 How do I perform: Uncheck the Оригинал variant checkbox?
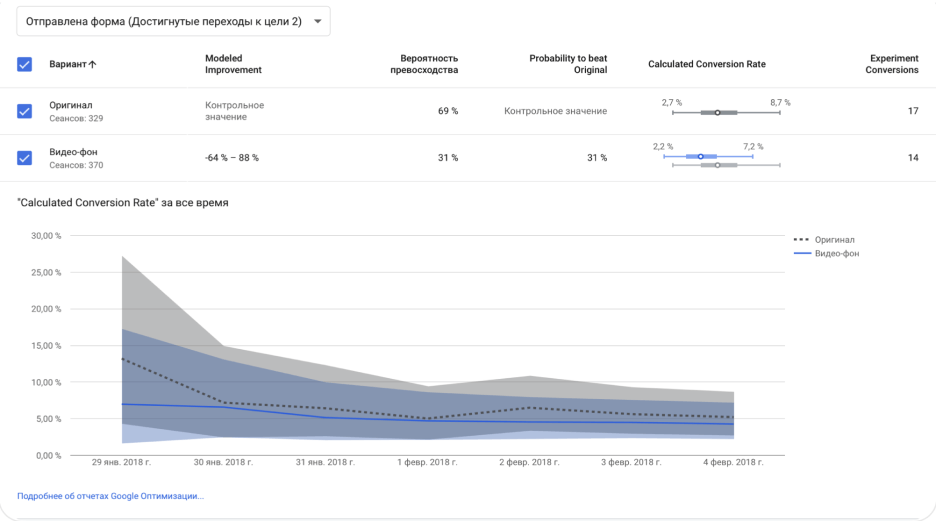(x=25, y=111)
